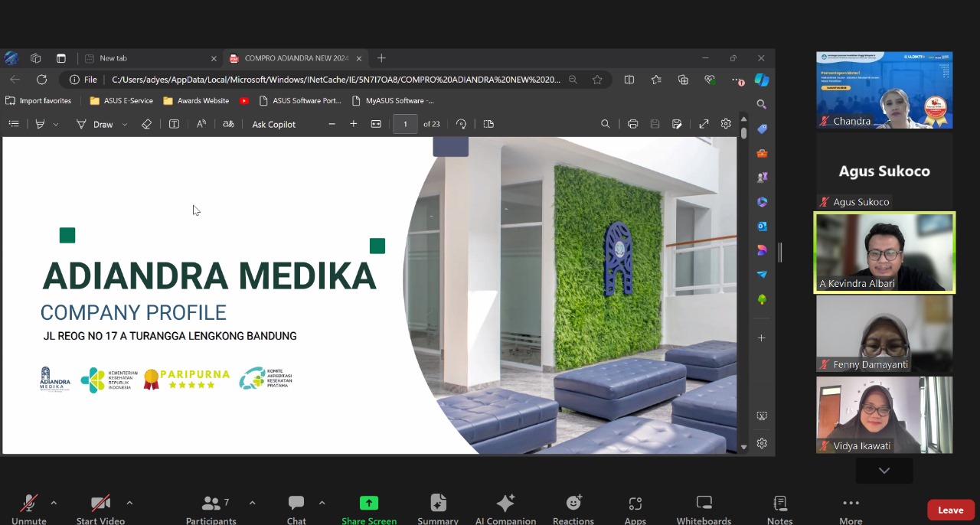Open MyASUS Software bookmark
This screenshot has width=980, height=525.
point(393,101)
